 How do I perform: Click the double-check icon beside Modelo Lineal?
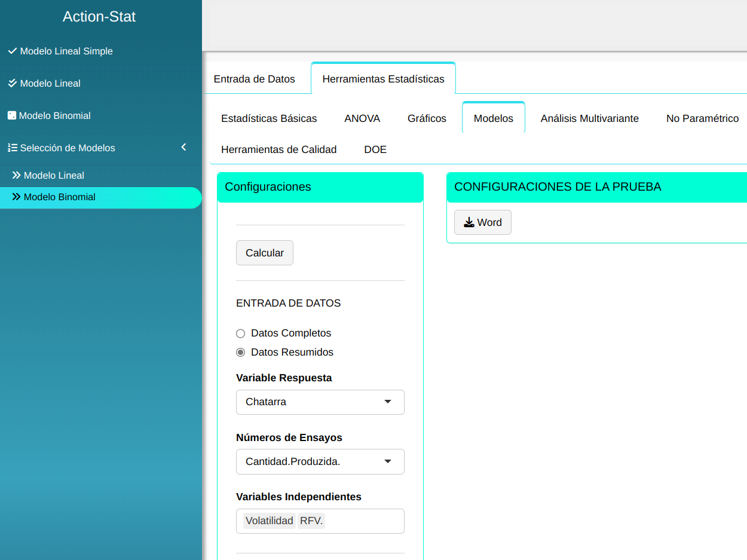point(12,84)
